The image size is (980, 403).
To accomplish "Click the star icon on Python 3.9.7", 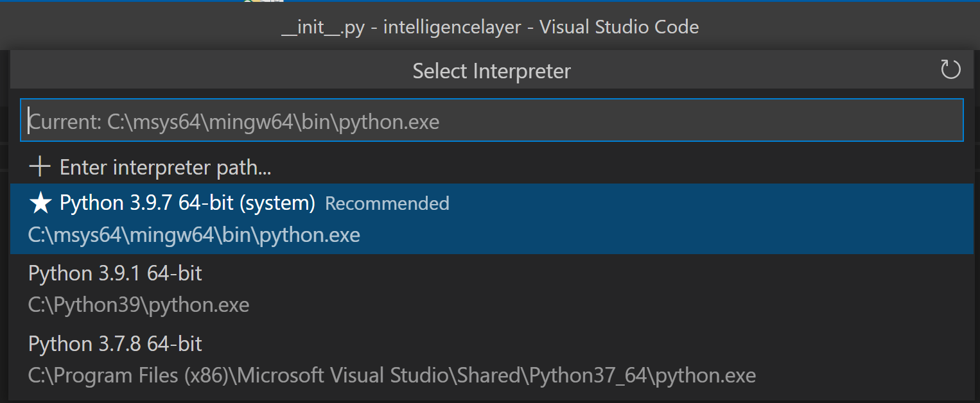I will click(41, 203).
